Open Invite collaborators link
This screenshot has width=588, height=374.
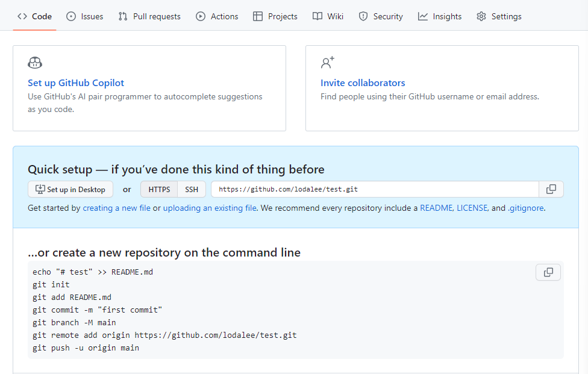363,83
